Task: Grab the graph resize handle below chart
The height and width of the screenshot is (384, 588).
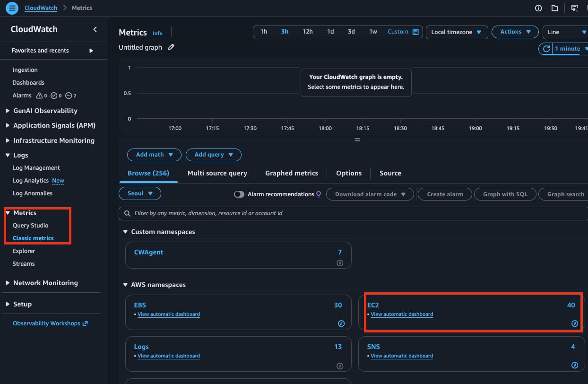Action: [x=357, y=140]
